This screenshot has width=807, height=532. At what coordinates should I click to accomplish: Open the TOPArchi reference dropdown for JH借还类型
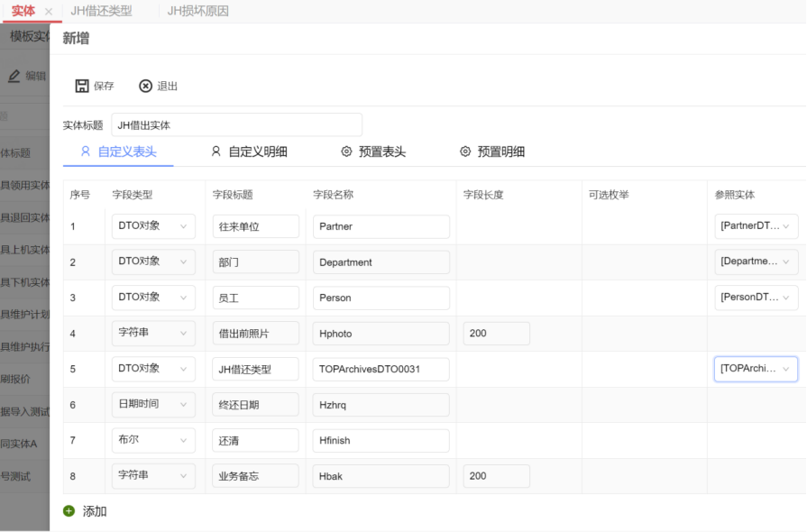click(756, 368)
